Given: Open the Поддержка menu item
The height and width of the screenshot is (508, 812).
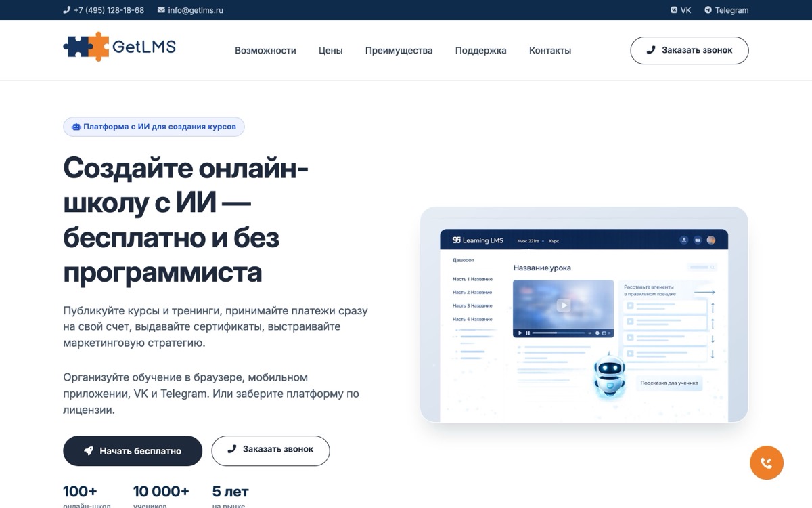Looking at the screenshot, I should click(x=480, y=50).
